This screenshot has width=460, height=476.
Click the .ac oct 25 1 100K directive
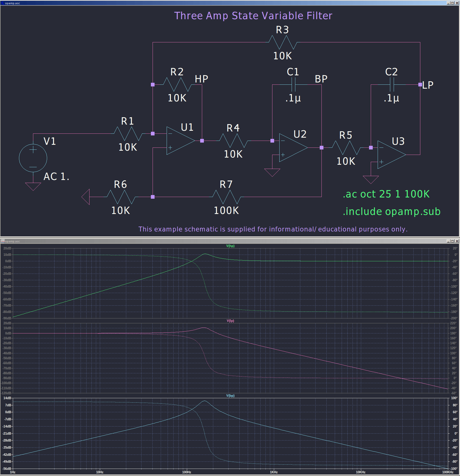[x=386, y=194]
